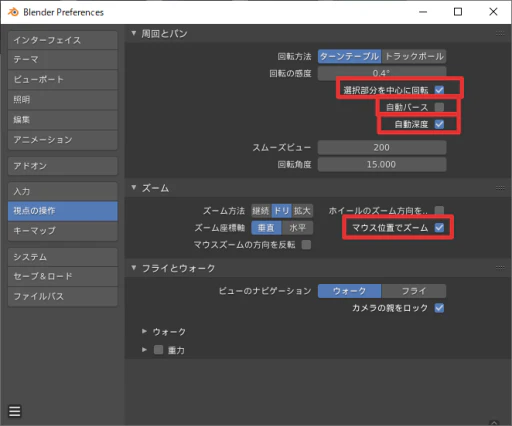Enable ホイールのズーム方向を反転 checkbox
This screenshot has width=512, height=426.
(x=439, y=210)
